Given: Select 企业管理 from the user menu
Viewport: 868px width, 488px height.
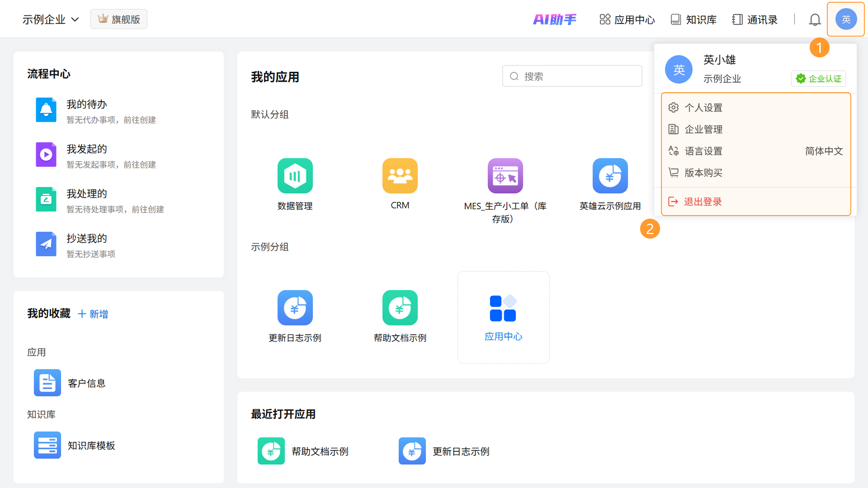Looking at the screenshot, I should pyautogui.click(x=704, y=129).
